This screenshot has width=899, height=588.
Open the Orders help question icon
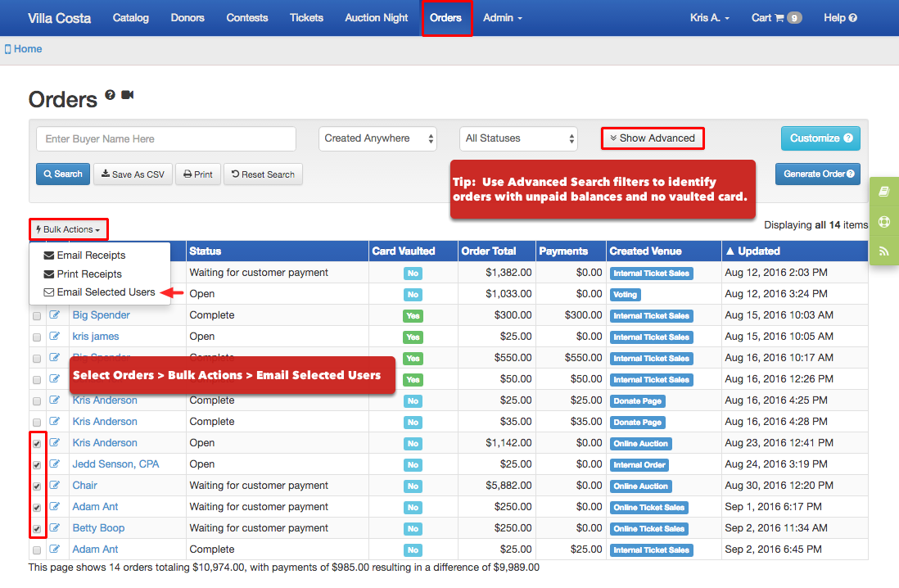point(110,95)
